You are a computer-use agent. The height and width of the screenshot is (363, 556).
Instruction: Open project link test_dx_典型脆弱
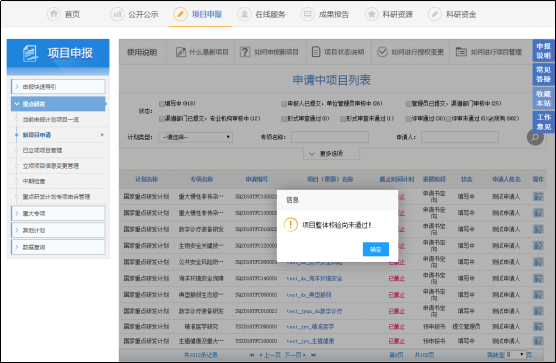pos(309,295)
